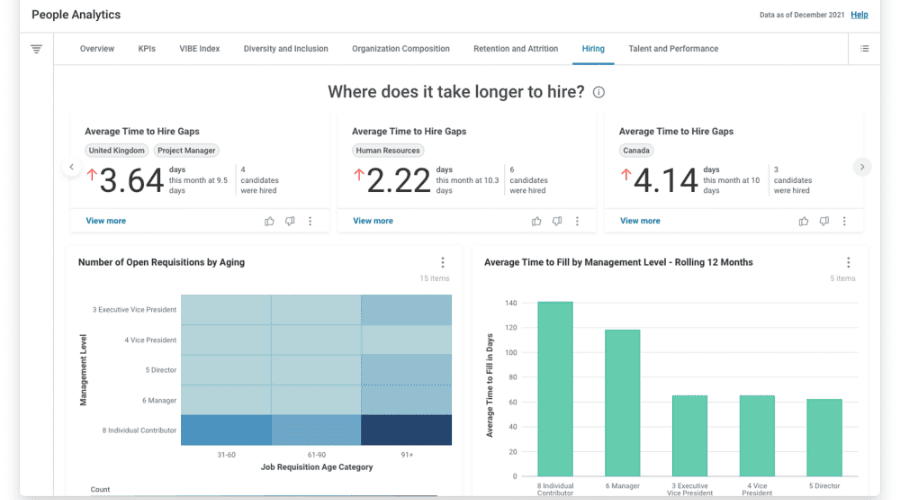Select Individual Contributor 61-90 heatmap cell
900x500 pixels.
316,430
